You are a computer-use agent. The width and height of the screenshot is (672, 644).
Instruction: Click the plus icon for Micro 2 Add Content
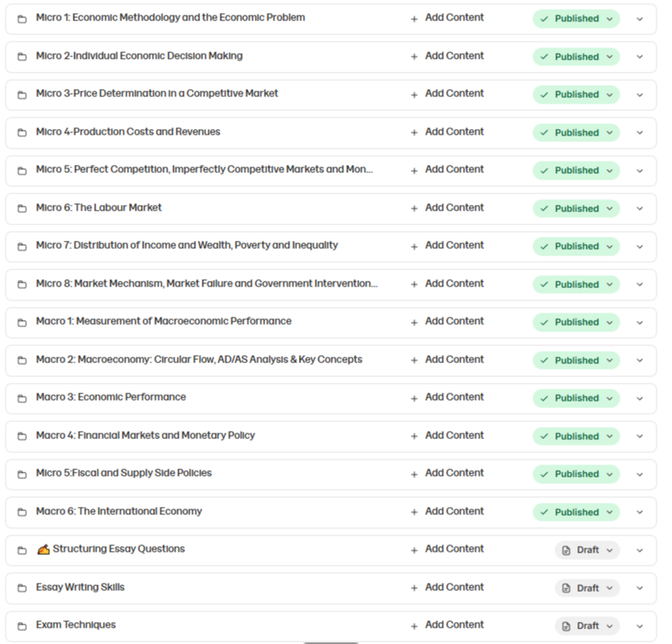(414, 56)
